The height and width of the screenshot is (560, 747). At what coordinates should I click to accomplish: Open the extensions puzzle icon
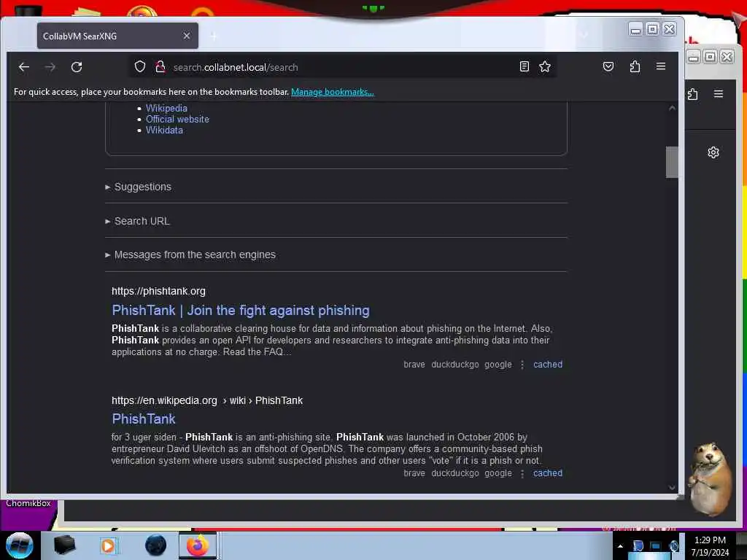(635, 66)
